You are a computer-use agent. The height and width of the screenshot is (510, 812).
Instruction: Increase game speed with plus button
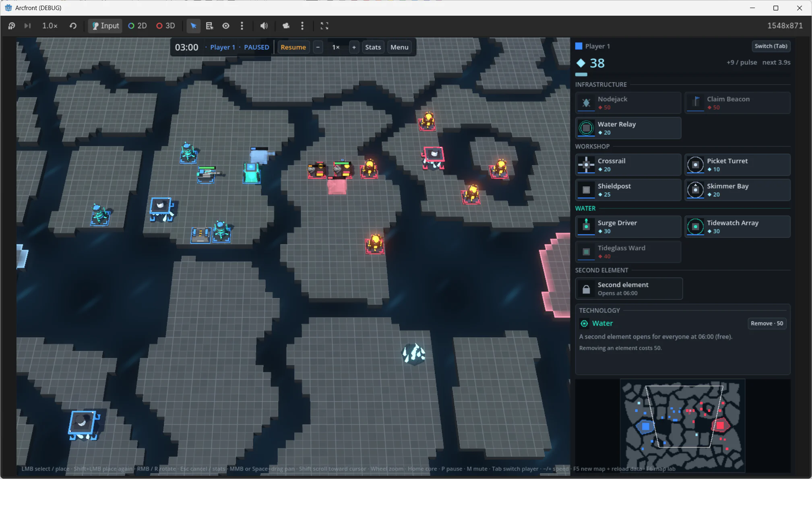(354, 47)
